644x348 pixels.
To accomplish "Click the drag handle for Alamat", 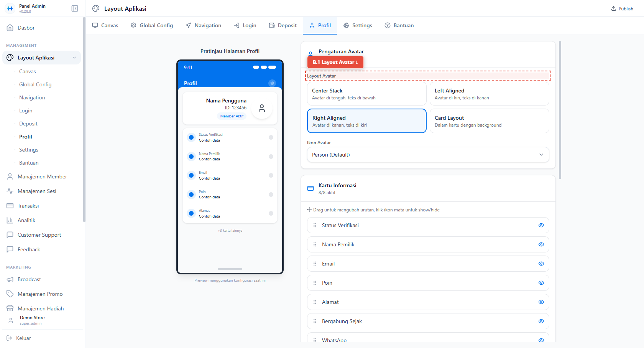I will click(315, 302).
